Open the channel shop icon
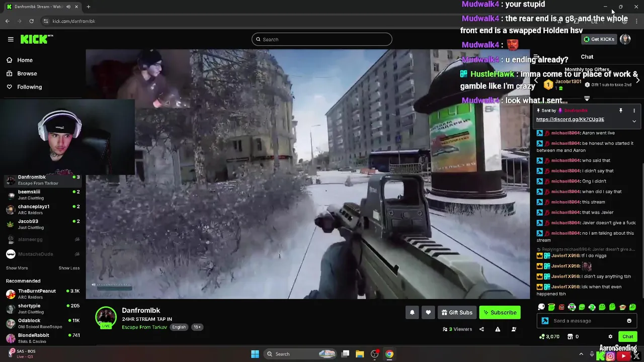This screenshot has height=362, width=644. (570, 337)
